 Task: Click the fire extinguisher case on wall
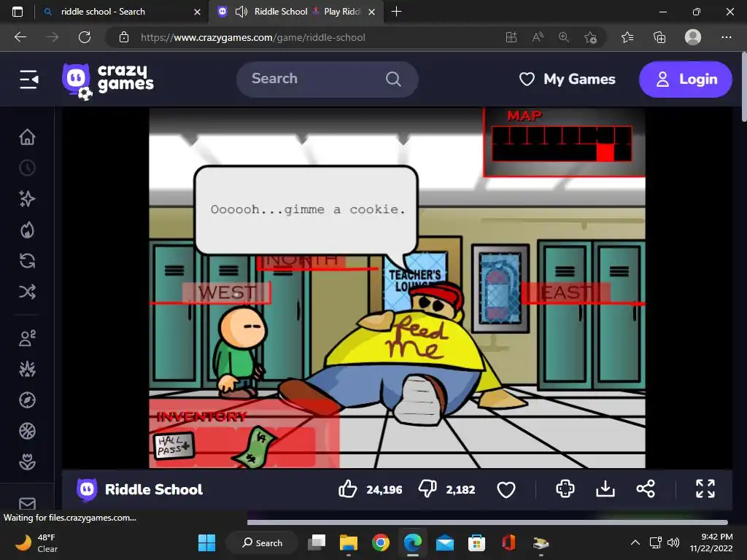click(500, 288)
